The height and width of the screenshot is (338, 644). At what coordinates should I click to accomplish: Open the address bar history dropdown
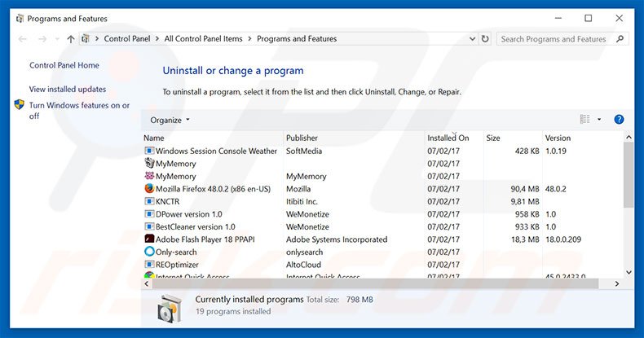click(x=472, y=38)
